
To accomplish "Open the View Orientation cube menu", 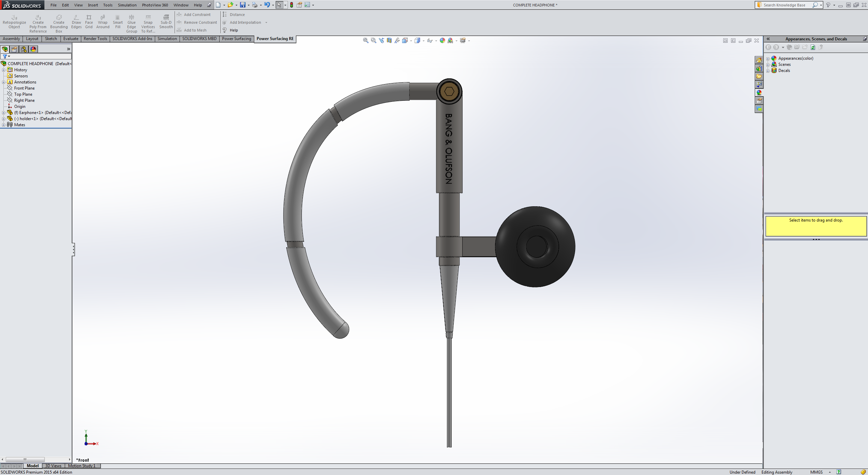I will point(405,40).
